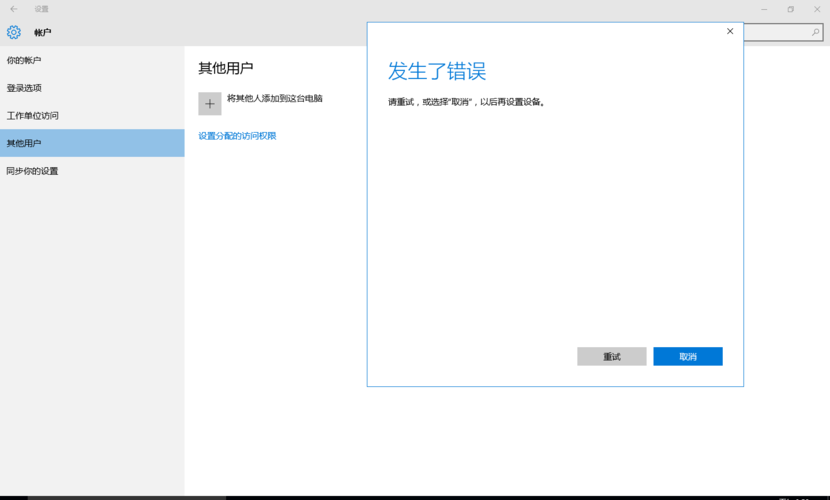The height and width of the screenshot is (500, 830).
Task: Click 将其他人添加到这台电脑 label
Action: 275,98
